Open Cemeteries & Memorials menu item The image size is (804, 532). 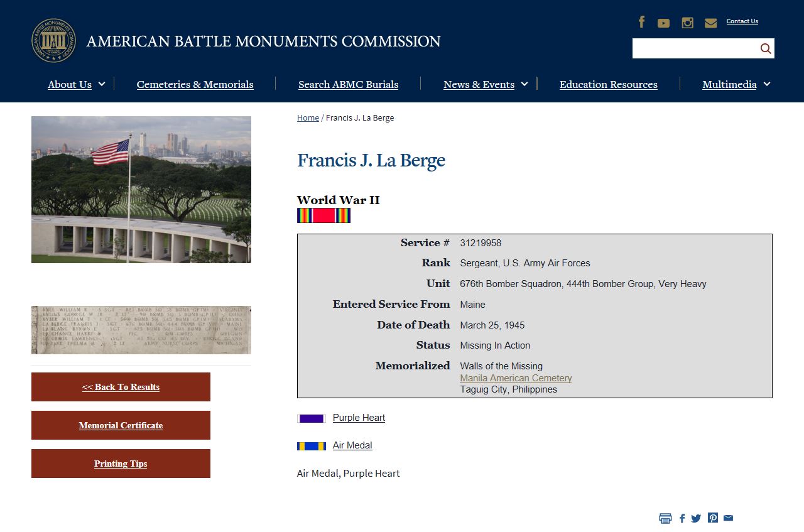click(x=195, y=84)
